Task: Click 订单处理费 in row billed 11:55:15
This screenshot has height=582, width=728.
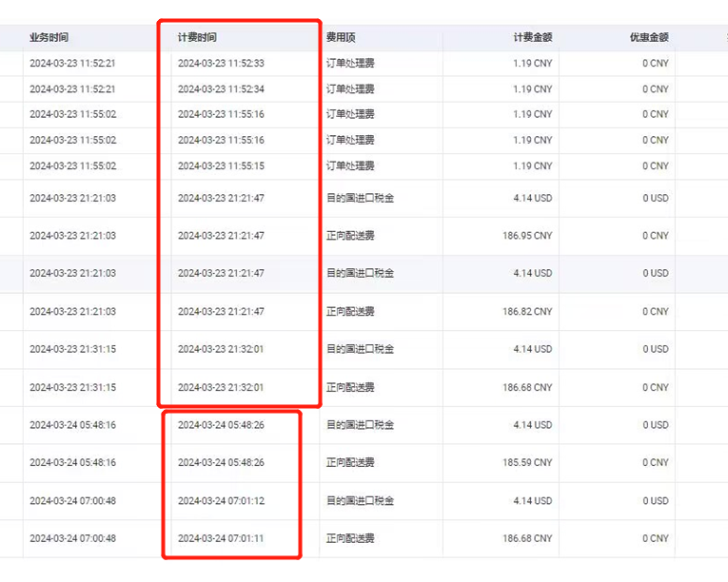Action: 350,166
